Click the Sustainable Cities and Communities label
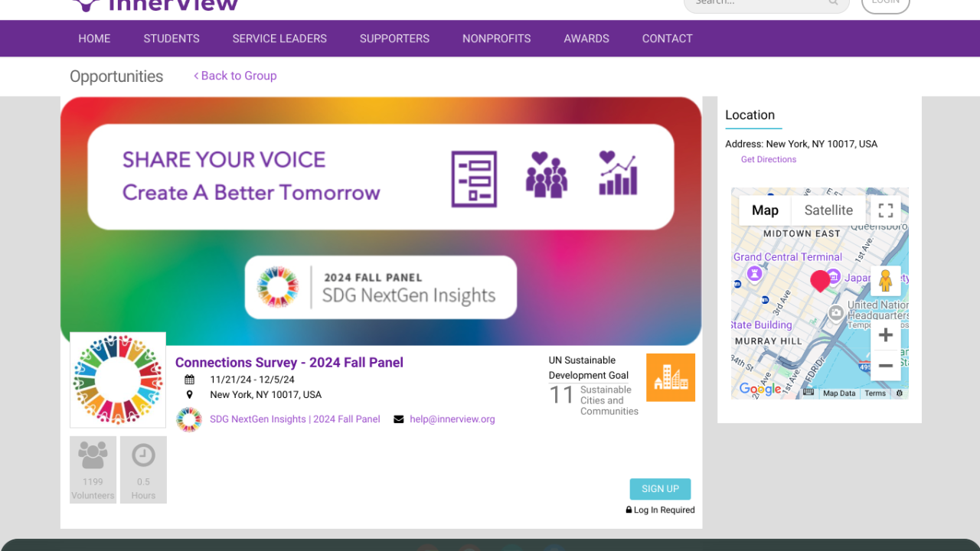The image size is (980, 551). coord(609,400)
